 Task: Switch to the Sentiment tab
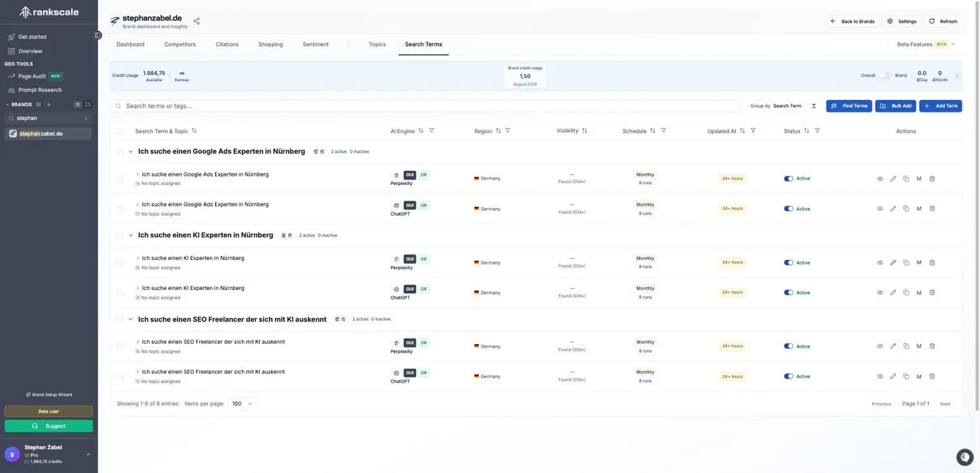click(x=316, y=44)
